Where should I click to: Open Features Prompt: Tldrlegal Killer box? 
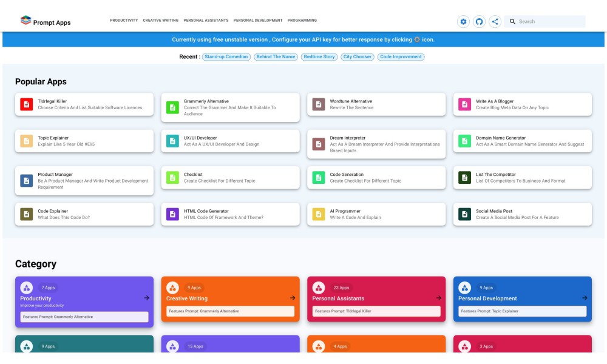coord(376,311)
